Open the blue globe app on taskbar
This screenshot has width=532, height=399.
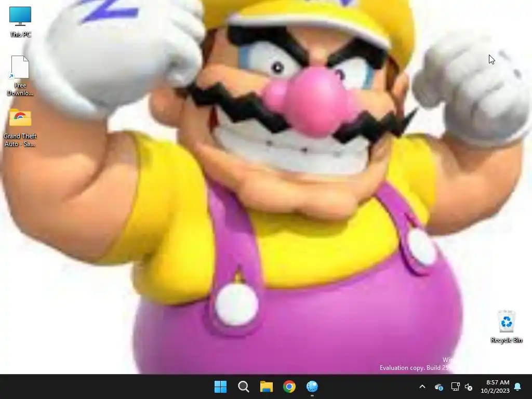[x=312, y=387]
